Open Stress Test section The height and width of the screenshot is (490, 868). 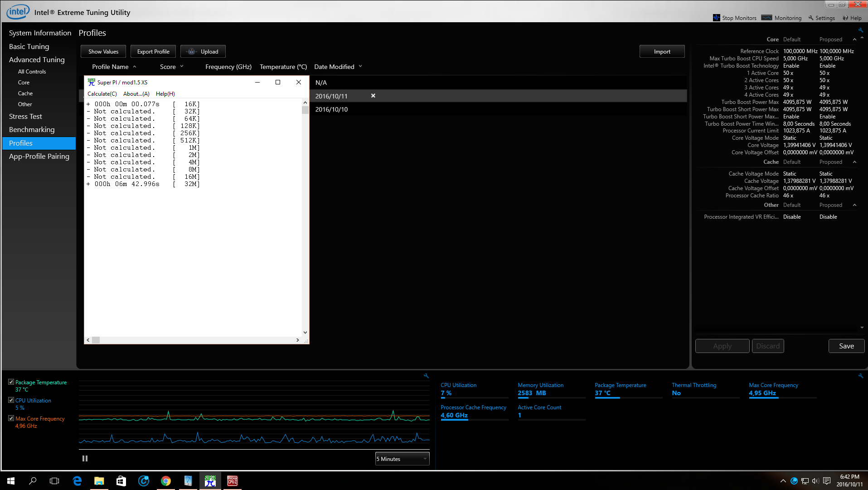pyautogui.click(x=25, y=117)
